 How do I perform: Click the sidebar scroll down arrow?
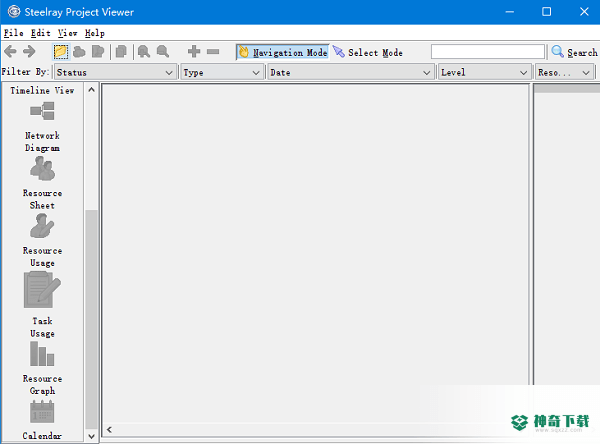pyautogui.click(x=91, y=436)
